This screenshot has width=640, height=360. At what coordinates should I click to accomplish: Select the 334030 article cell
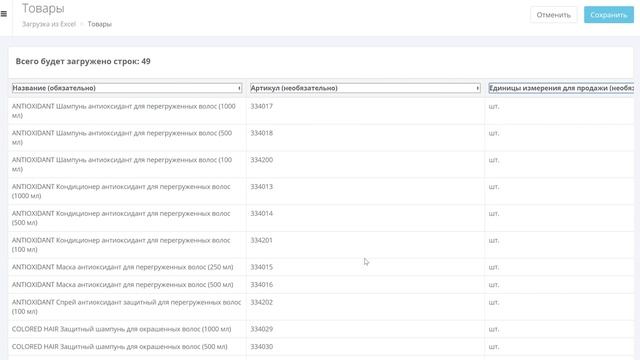pyautogui.click(x=262, y=347)
